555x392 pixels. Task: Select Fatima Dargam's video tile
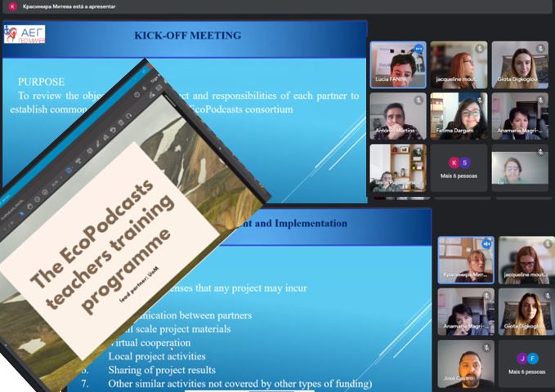(x=459, y=116)
